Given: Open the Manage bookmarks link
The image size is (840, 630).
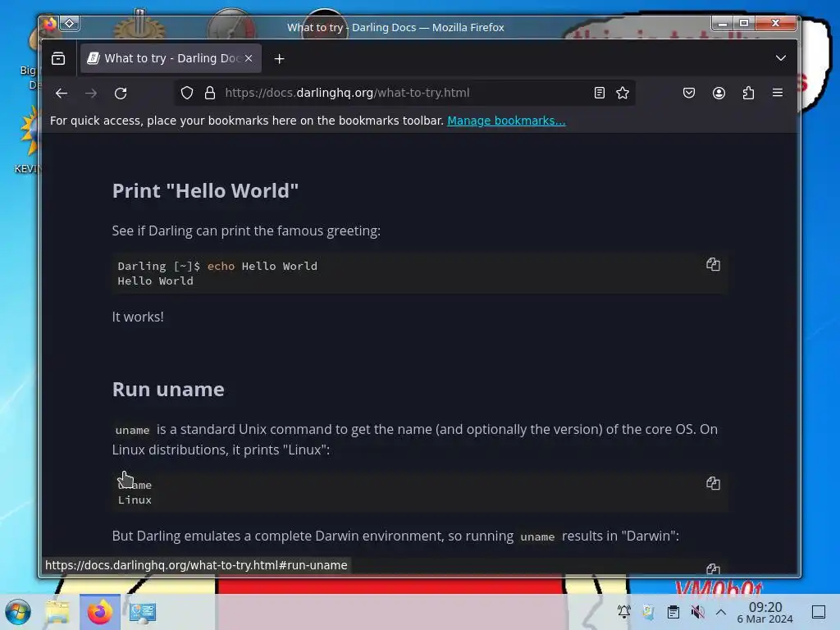Looking at the screenshot, I should 506,121.
